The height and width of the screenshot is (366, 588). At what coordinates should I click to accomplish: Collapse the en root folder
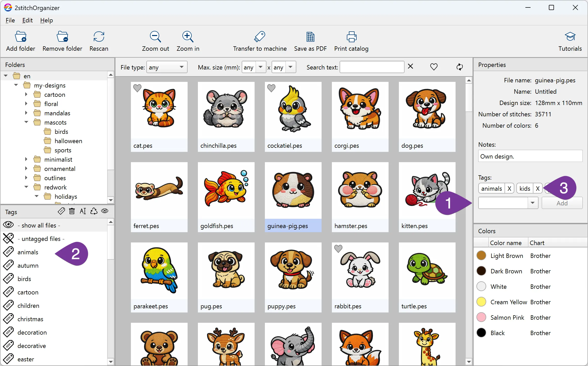click(x=6, y=76)
